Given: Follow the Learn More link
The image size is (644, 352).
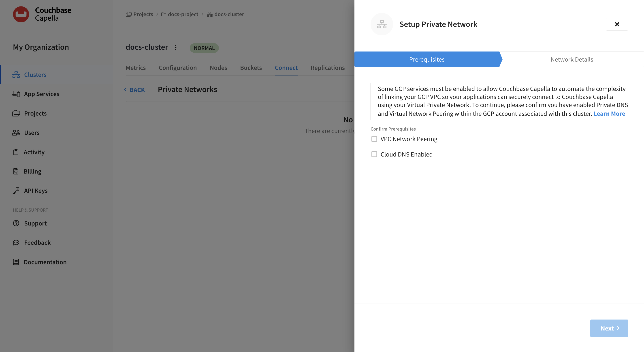Looking at the screenshot, I should 609,114.
